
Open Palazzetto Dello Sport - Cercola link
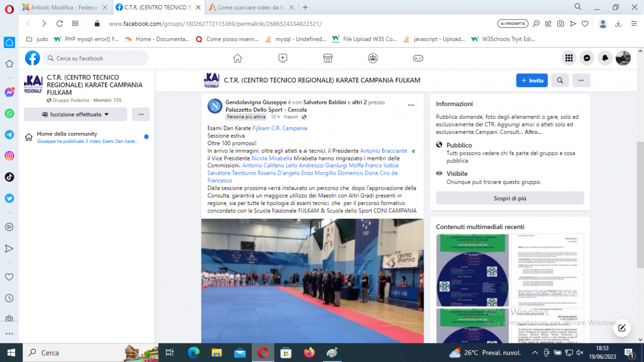click(266, 109)
